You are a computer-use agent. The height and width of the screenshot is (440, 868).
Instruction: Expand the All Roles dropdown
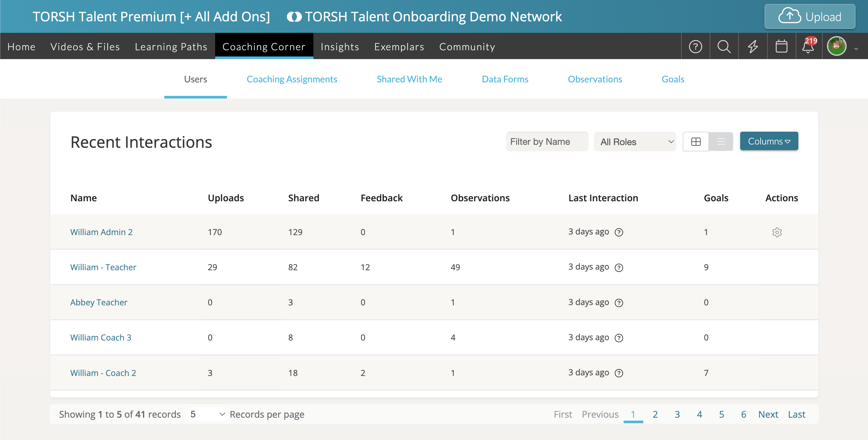tap(634, 142)
